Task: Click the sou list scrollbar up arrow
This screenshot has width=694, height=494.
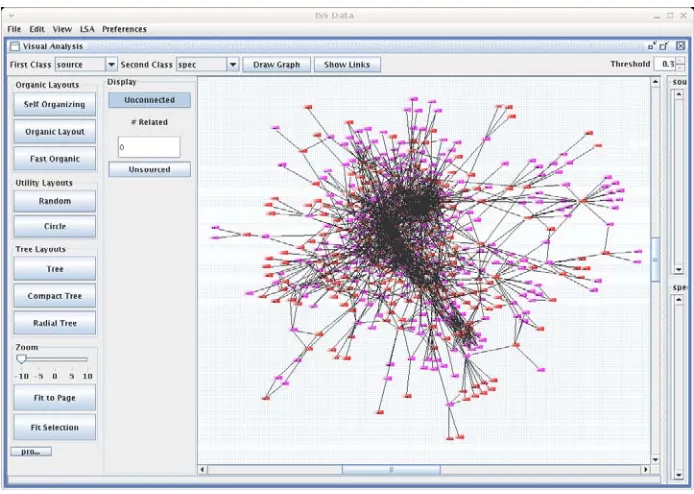Action: tap(679, 94)
